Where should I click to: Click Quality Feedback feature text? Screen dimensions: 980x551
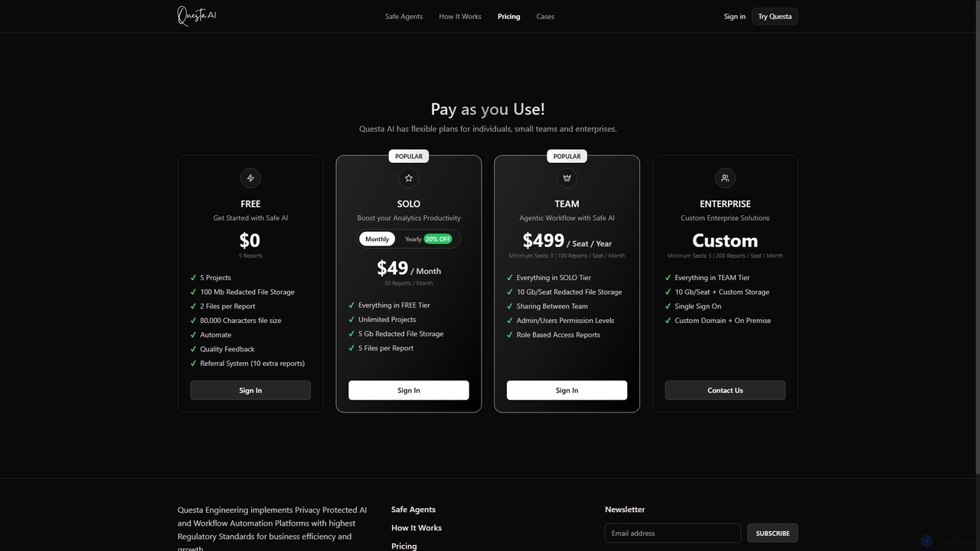[227, 349]
